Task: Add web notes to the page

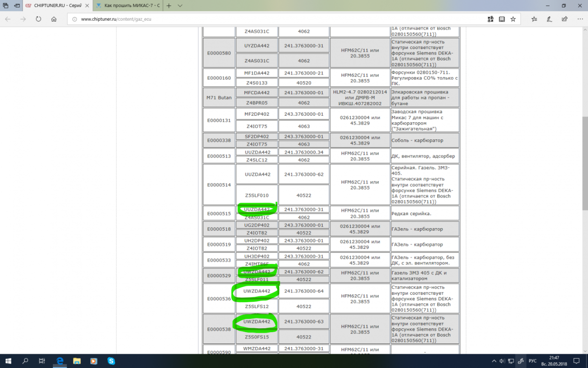Action: pos(550,19)
